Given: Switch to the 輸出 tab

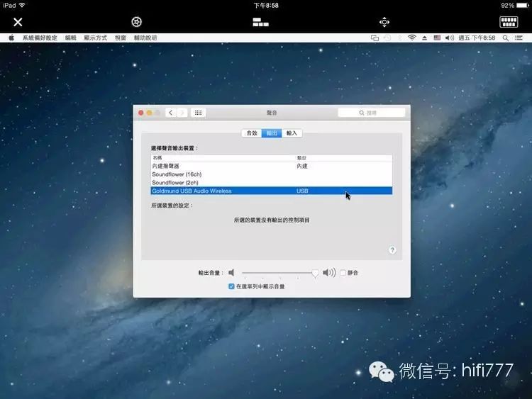Looking at the screenshot, I should coord(272,133).
